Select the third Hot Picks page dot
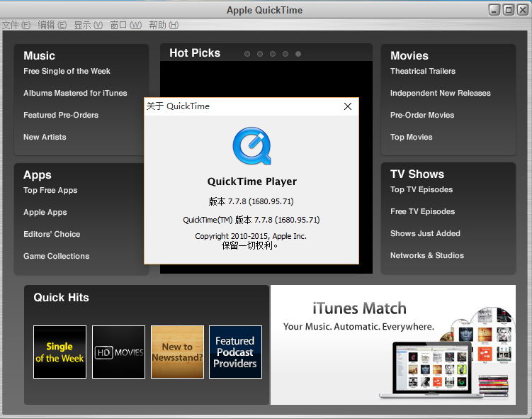The image size is (532, 419). point(273,54)
